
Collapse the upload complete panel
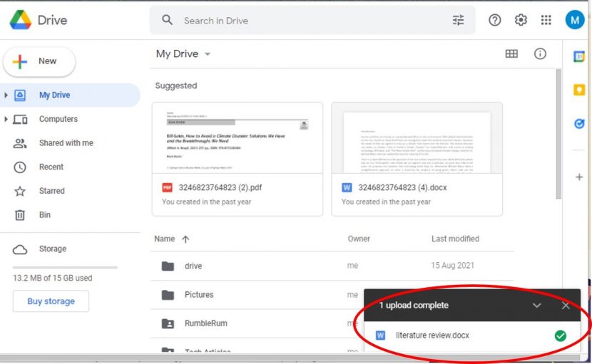pyautogui.click(x=536, y=306)
